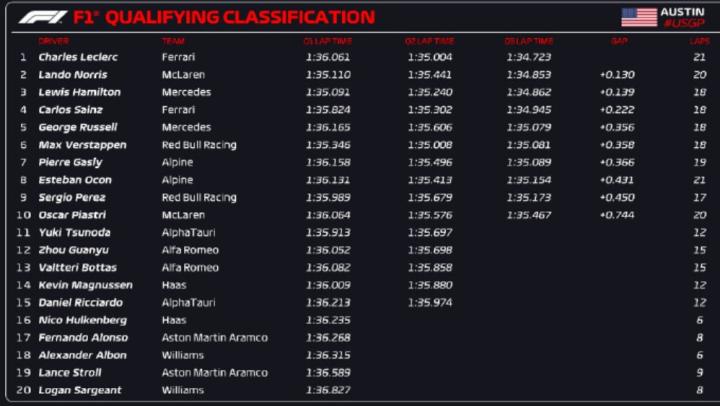Image resolution: width=720 pixels, height=406 pixels.
Task: Select driver Charles Leclerc in first place
Action: pyautogui.click(x=77, y=57)
